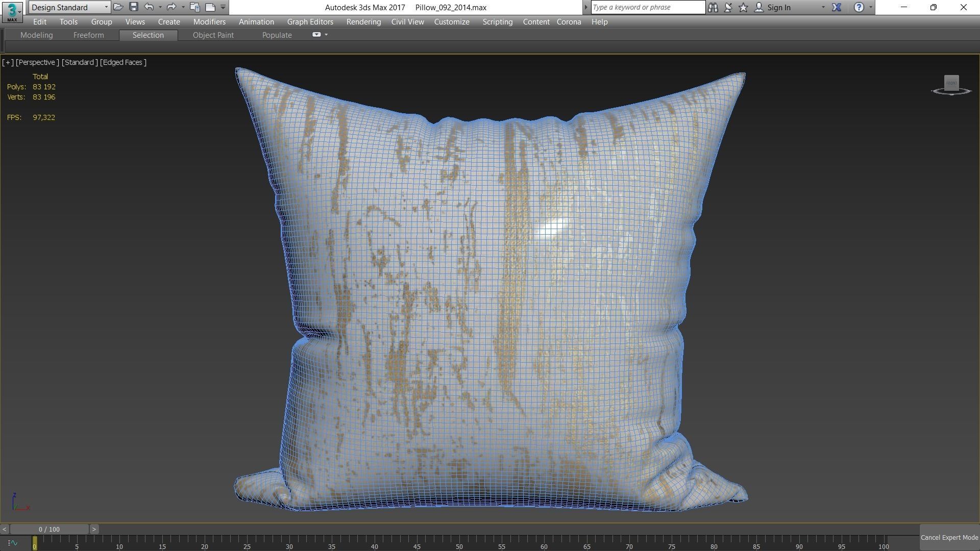Screen dimensions: 980x551
Task: Open the Favorites star icon
Action: tap(744, 7)
